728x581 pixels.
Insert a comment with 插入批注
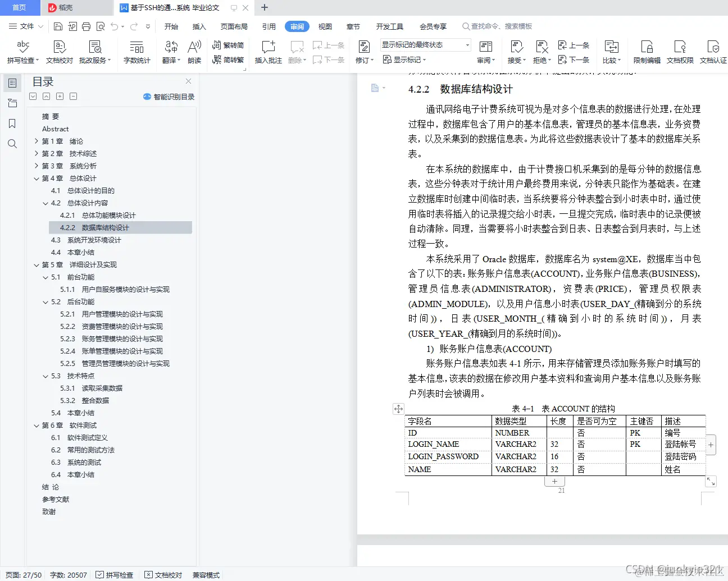268,52
